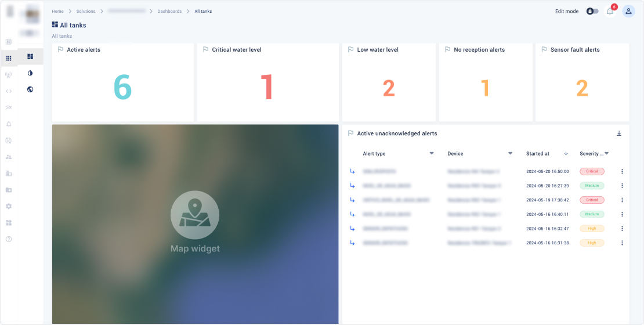
Task: Open the antenna devices icon in the sidebar
Action: coord(9,74)
